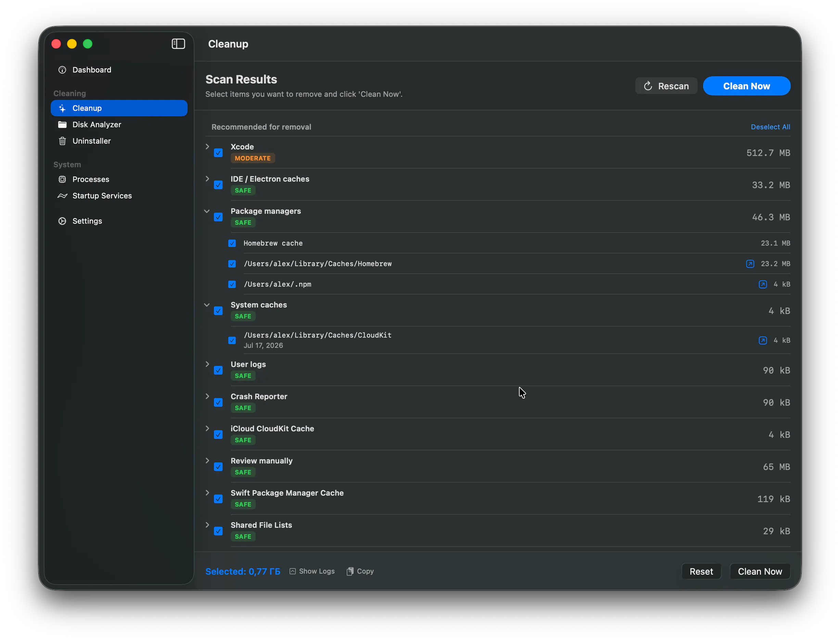Open Dashboard in the sidebar
The image size is (840, 641).
point(119,70)
